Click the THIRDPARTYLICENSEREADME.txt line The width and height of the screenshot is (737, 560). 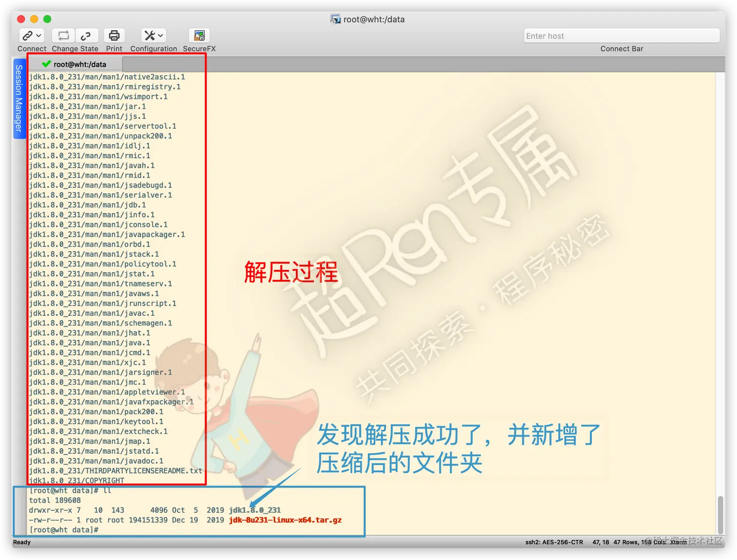coord(116,471)
